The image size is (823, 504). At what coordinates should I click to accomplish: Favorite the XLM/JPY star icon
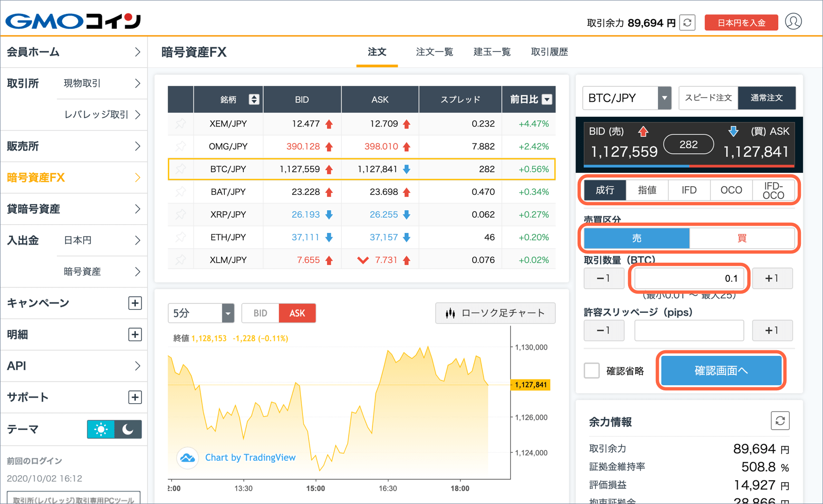click(x=181, y=260)
